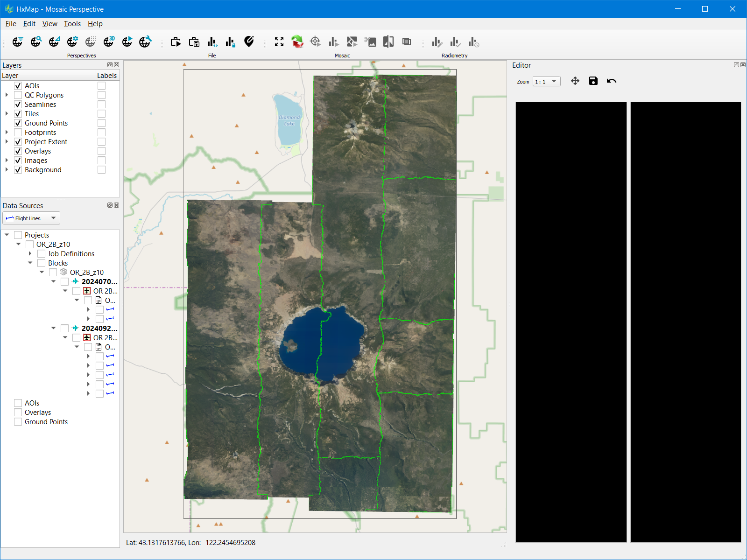747x560 pixels.
Task: Expand the Job Definitions tree node
Action: point(30,254)
